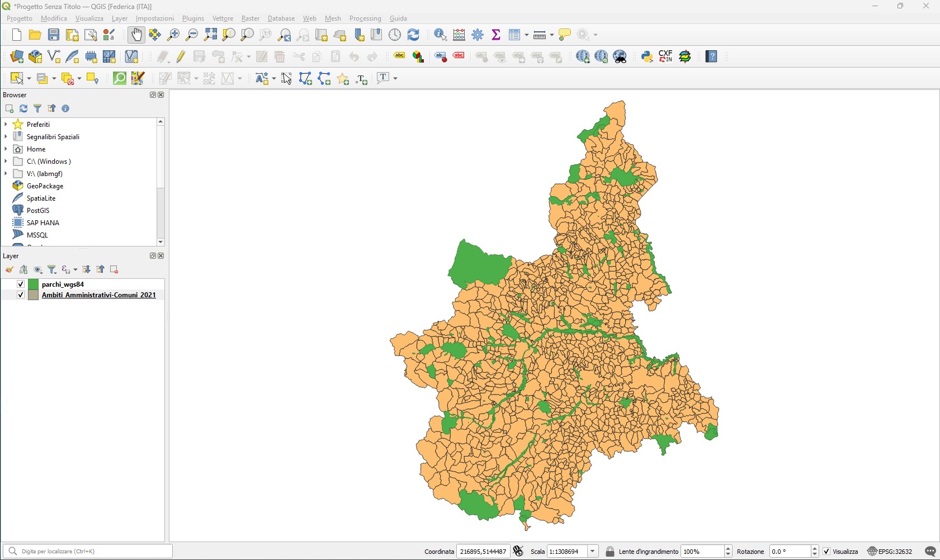Click the Zoom Full extent icon
This screenshot has width=940, height=560.
(x=210, y=35)
